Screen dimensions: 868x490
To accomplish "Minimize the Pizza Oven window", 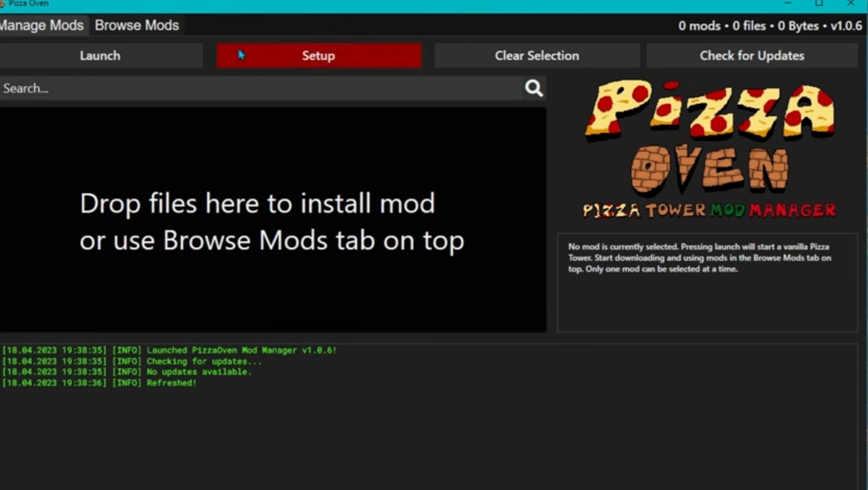I will click(x=788, y=4).
